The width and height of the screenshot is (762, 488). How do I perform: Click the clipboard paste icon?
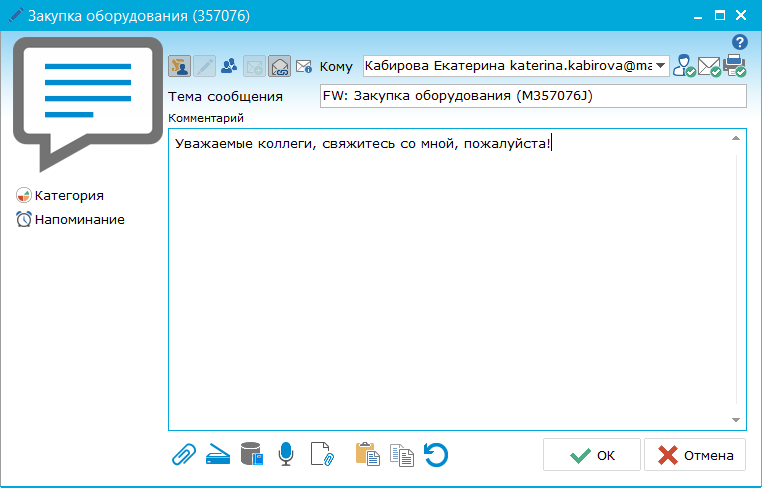[367, 455]
